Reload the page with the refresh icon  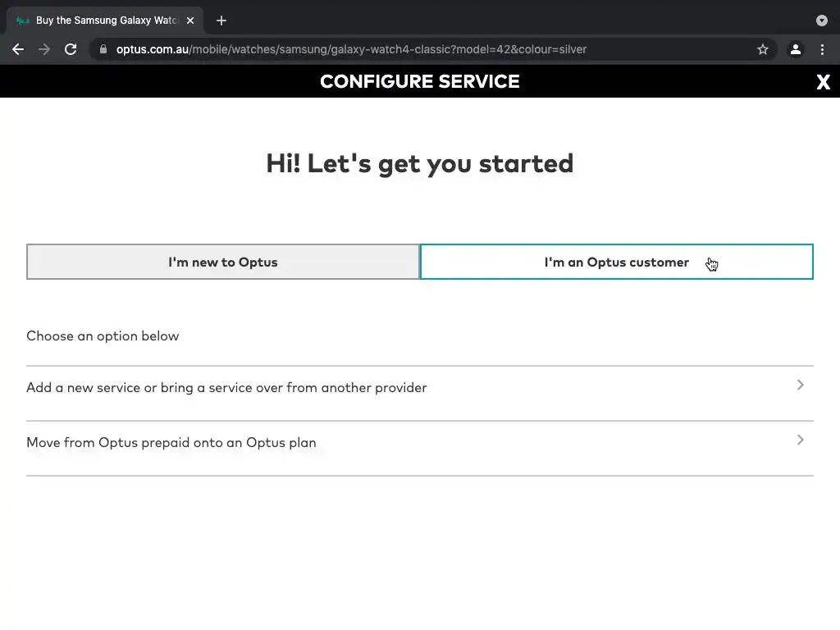[x=71, y=49]
